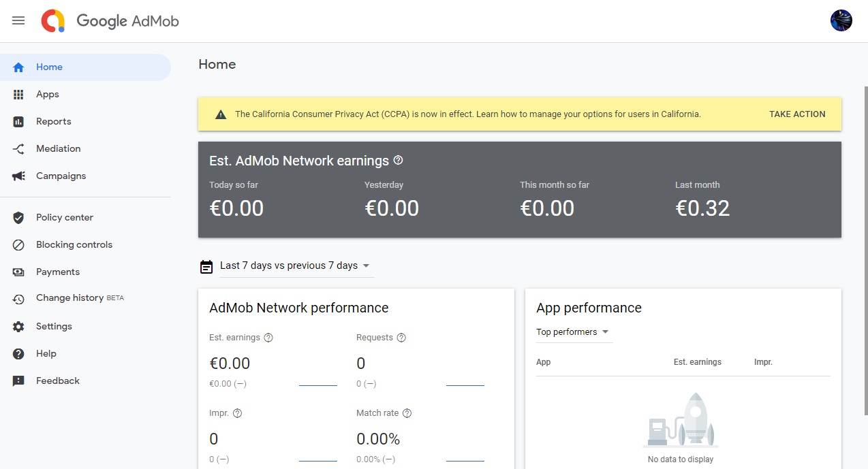Navigate to Policy center

(x=85, y=218)
